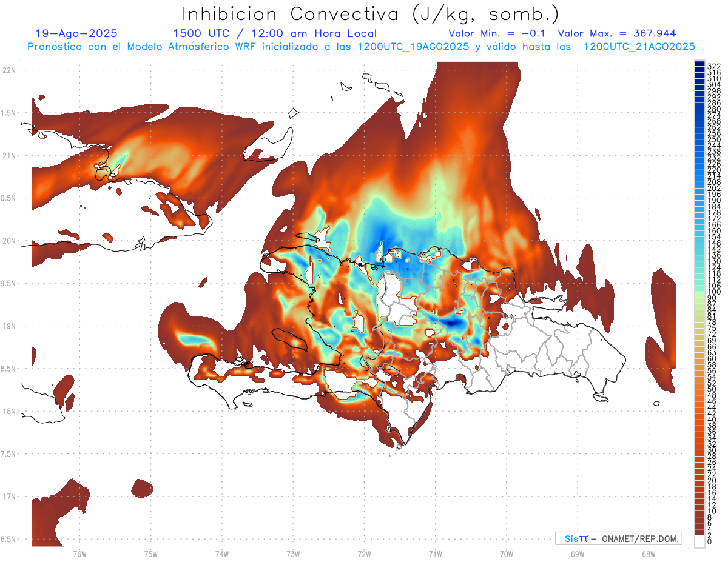
Task: Click the '17N' latitude label
Action: tap(10, 497)
